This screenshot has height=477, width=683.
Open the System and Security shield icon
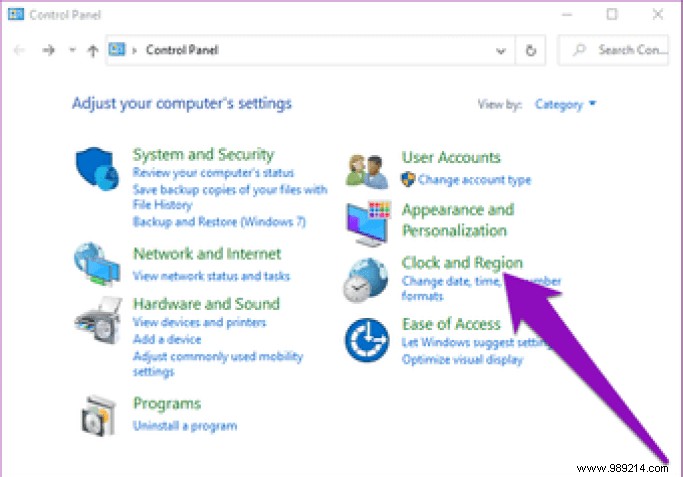point(97,169)
